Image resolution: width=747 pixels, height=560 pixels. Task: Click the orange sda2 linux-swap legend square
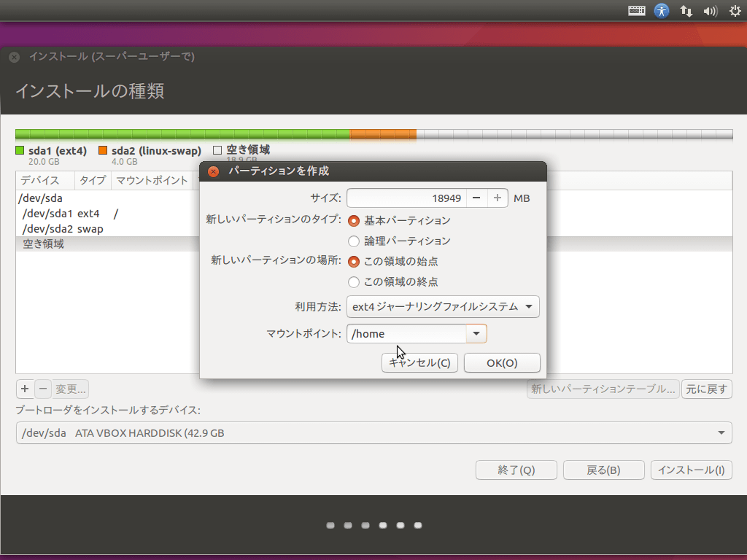[x=103, y=150]
